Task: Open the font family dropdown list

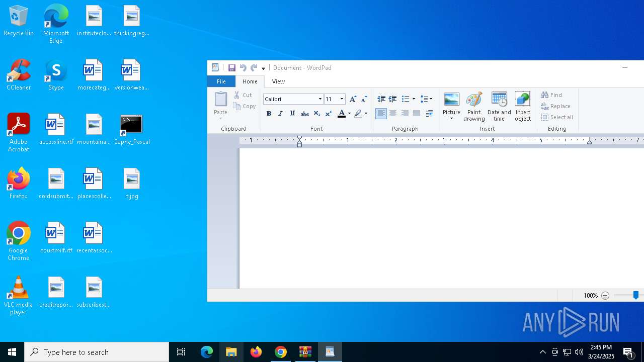Action: (320, 99)
